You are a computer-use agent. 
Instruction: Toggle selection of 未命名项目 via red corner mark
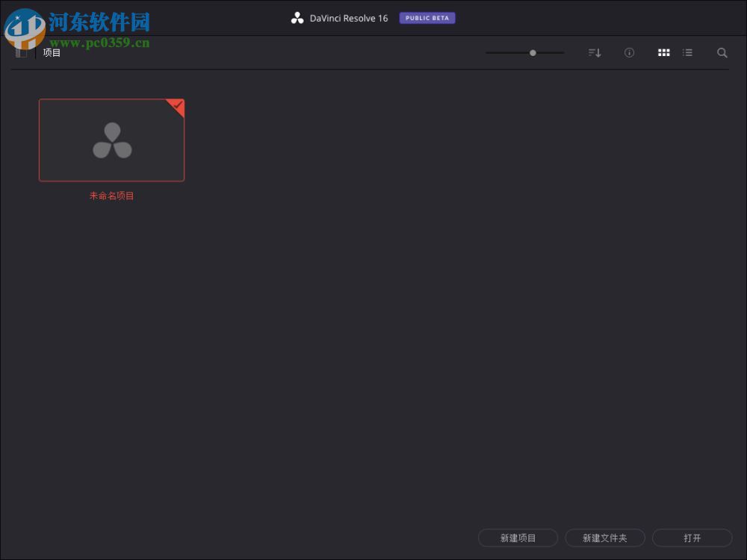coord(176,108)
